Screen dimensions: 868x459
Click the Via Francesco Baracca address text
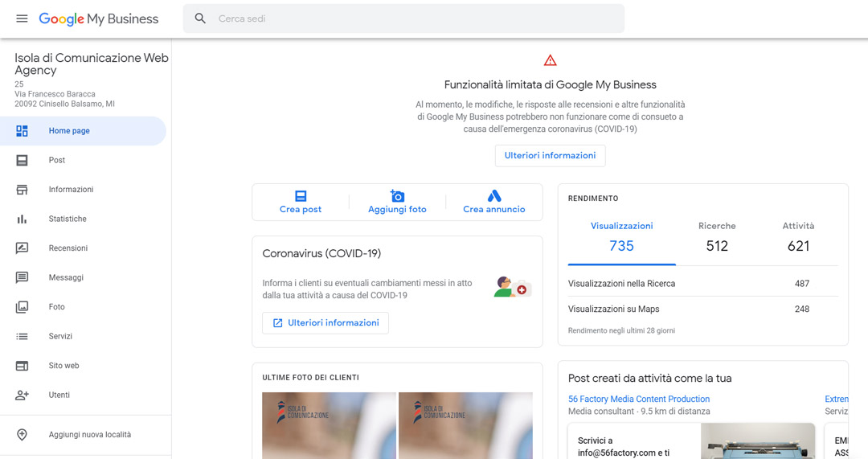(x=55, y=94)
